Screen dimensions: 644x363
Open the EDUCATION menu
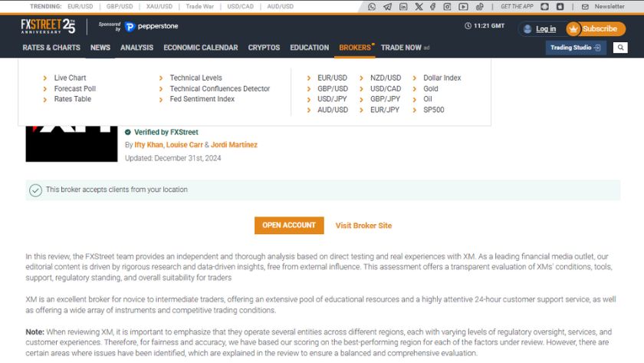tap(309, 48)
